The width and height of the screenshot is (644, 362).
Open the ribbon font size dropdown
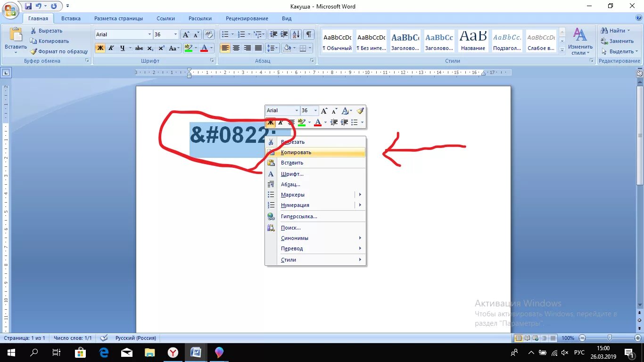coord(175,34)
